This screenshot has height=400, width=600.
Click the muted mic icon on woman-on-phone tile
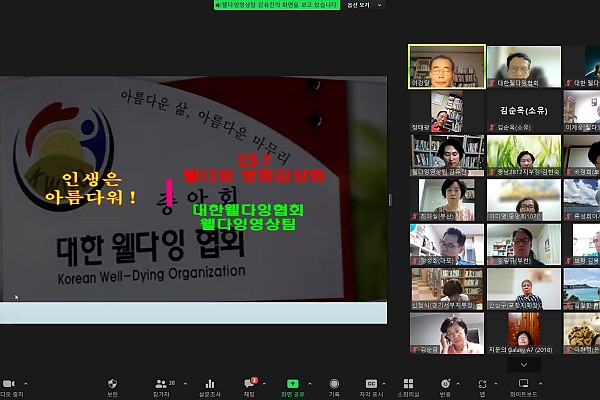[x=415, y=349]
